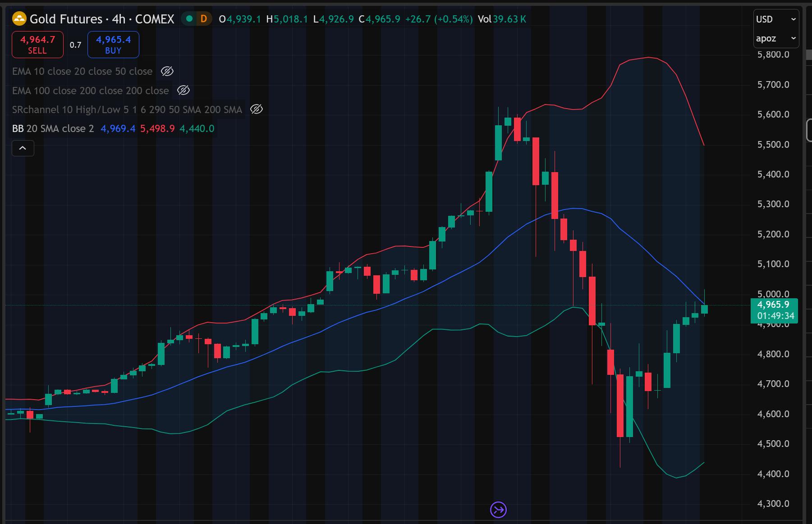Open the USD currency dropdown
Image resolution: width=812 pixels, height=524 pixels.
tap(775, 19)
